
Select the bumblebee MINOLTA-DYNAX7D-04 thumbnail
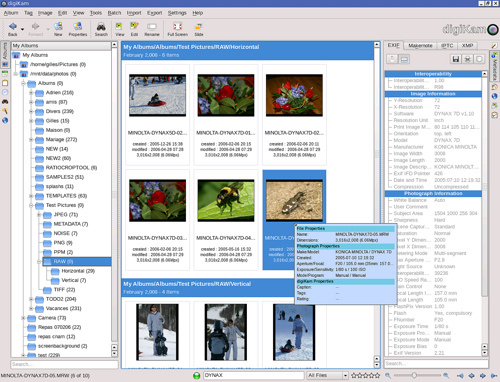click(x=226, y=201)
